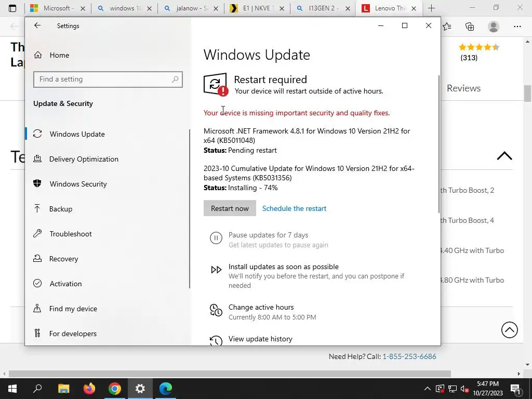
Task: Open File Explorer from taskbar
Action: pyautogui.click(x=63, y=389)
